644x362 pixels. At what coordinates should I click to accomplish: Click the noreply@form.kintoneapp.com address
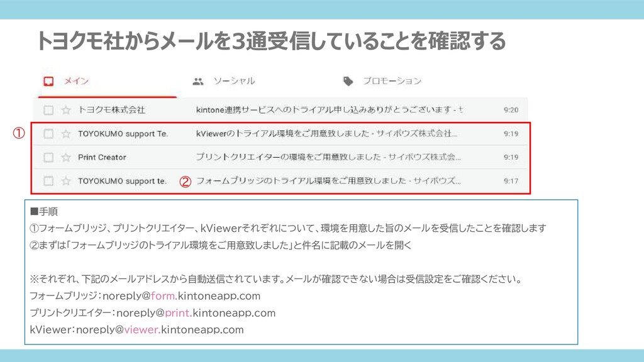coord(182,296)
